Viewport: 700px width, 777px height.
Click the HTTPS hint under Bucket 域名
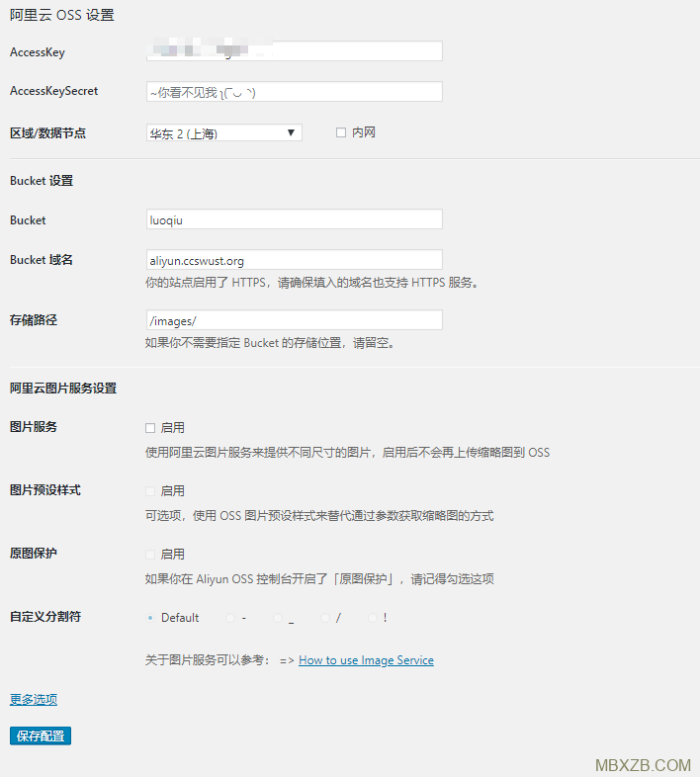[311, 283]
